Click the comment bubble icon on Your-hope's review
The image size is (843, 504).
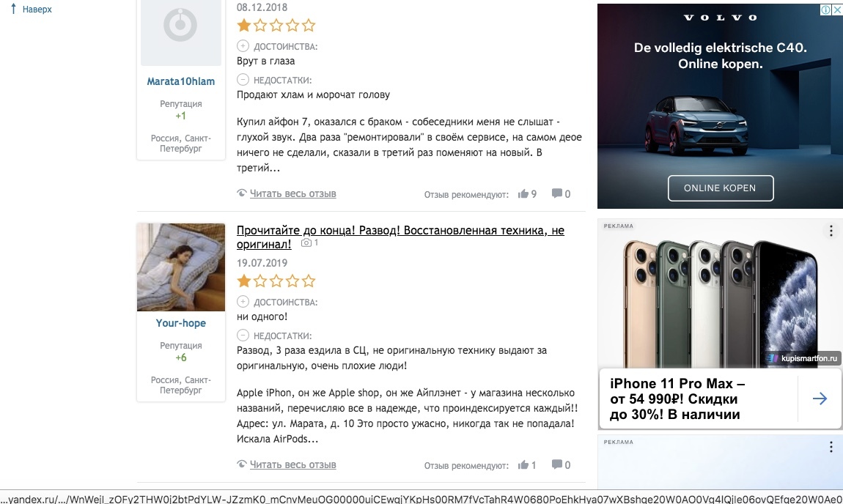(x=557, y=464)
